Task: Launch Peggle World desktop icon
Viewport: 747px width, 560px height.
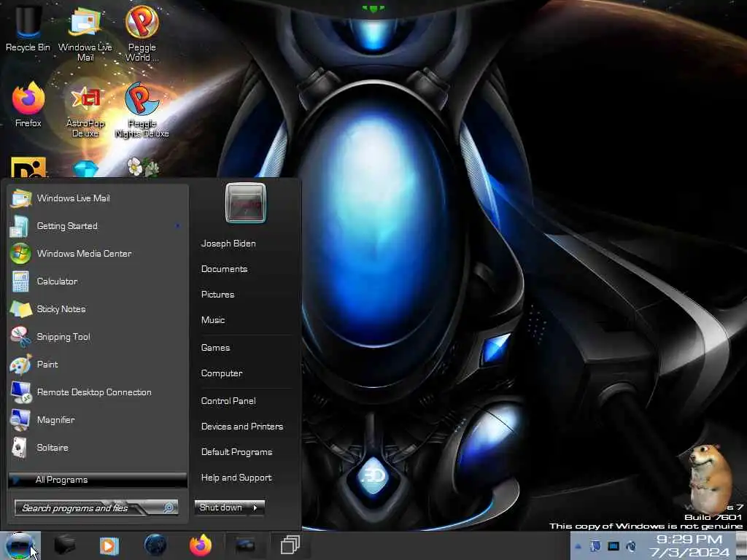Action: 142,32
